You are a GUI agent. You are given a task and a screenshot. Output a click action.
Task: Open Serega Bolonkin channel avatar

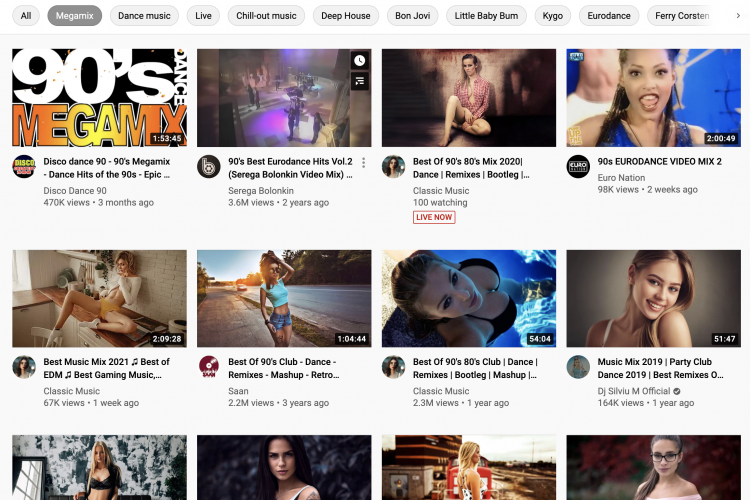[209, 167]
